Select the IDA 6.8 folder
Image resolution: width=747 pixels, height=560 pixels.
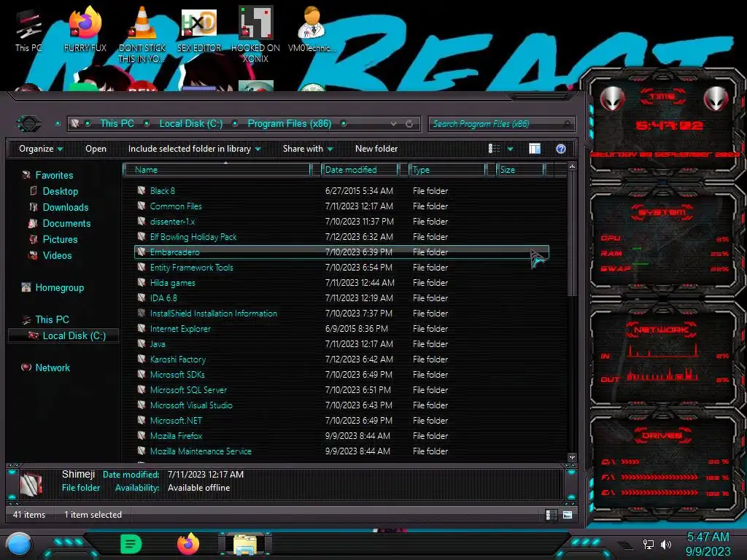point(341,298)
